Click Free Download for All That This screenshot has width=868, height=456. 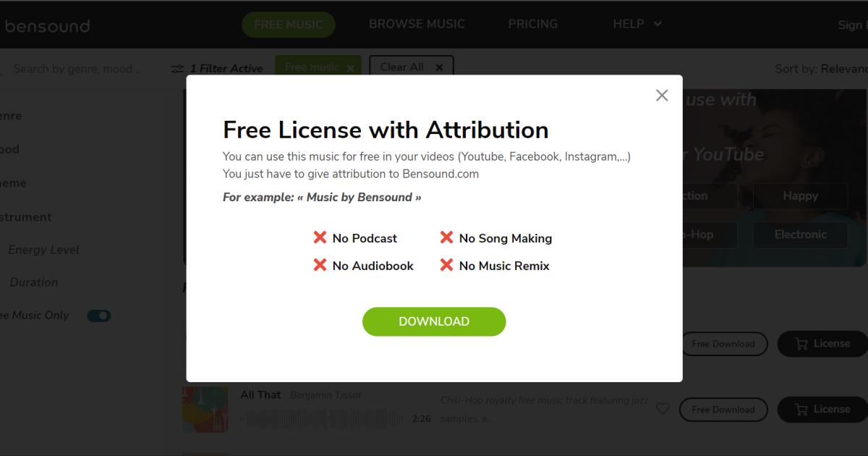click(x=723, y=410)
